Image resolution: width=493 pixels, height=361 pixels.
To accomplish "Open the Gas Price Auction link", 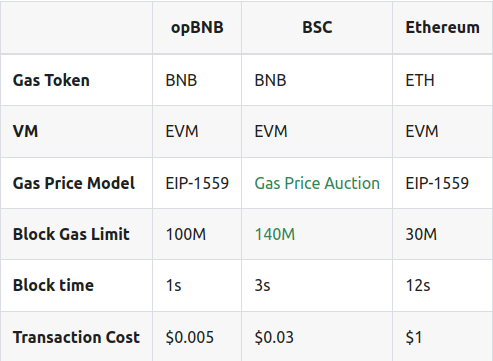I will click(317, 183).
